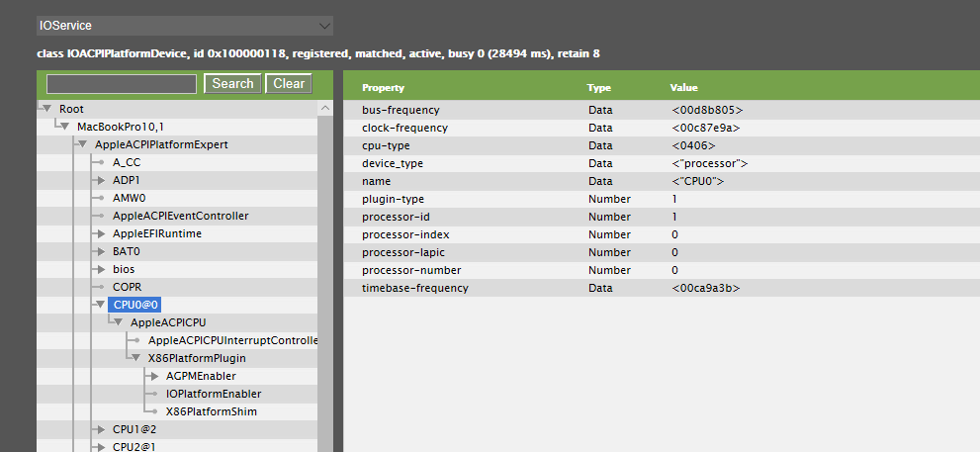Select MacBookPro10,1 in the tree

point(121,127)
